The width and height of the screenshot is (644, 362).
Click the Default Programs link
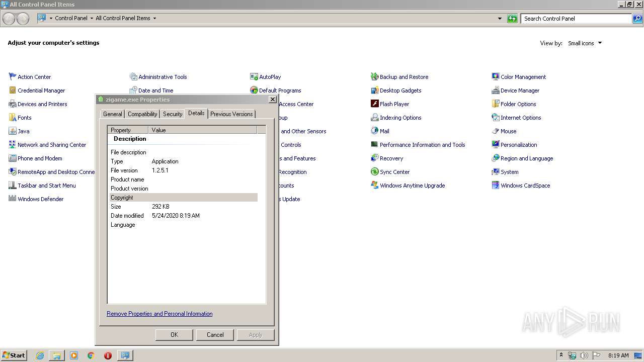(x=280, y=90)
